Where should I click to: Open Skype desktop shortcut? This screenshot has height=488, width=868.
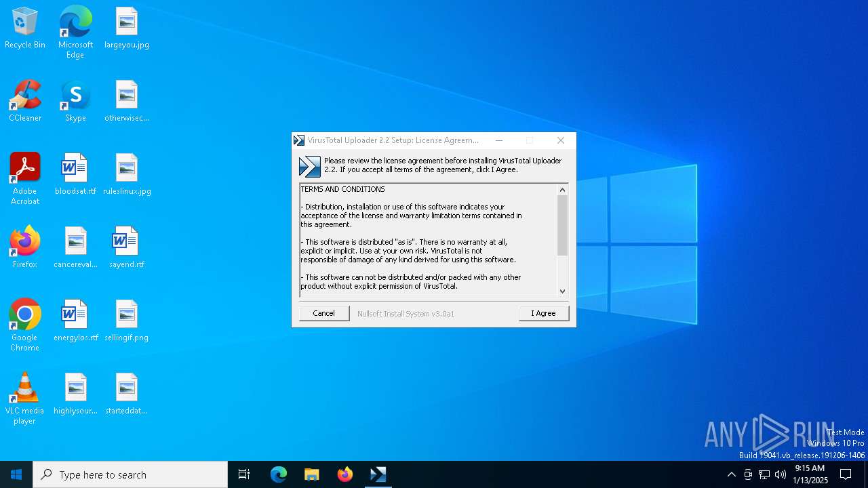[x=75, y=102]
